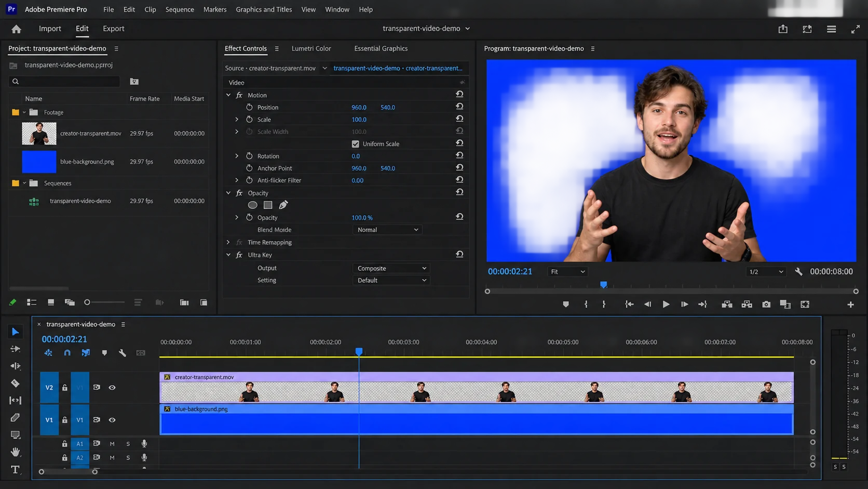Toggle lock on track V2
Image resolution: width=868 pixels, height=489 pixels.
click(65, 388)
